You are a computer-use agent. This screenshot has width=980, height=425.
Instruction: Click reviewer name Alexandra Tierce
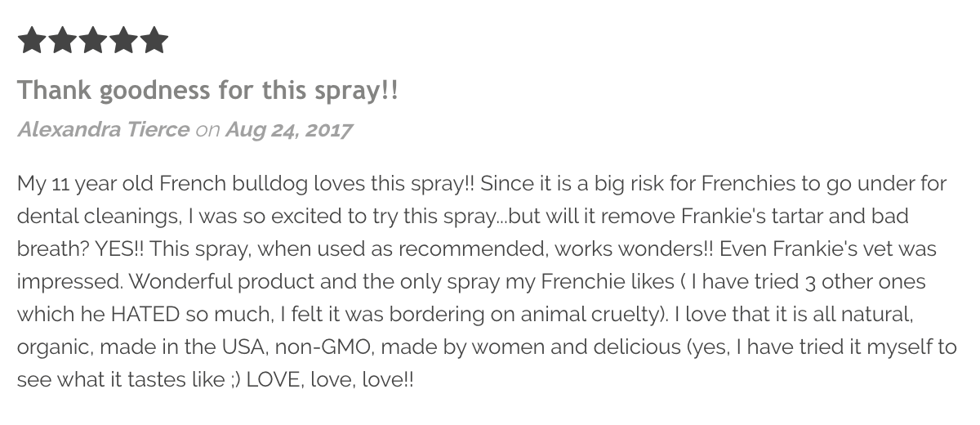103,129
